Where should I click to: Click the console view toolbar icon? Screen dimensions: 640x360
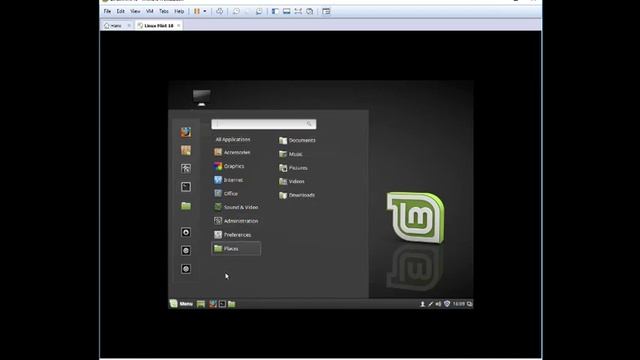coord(287,11)
